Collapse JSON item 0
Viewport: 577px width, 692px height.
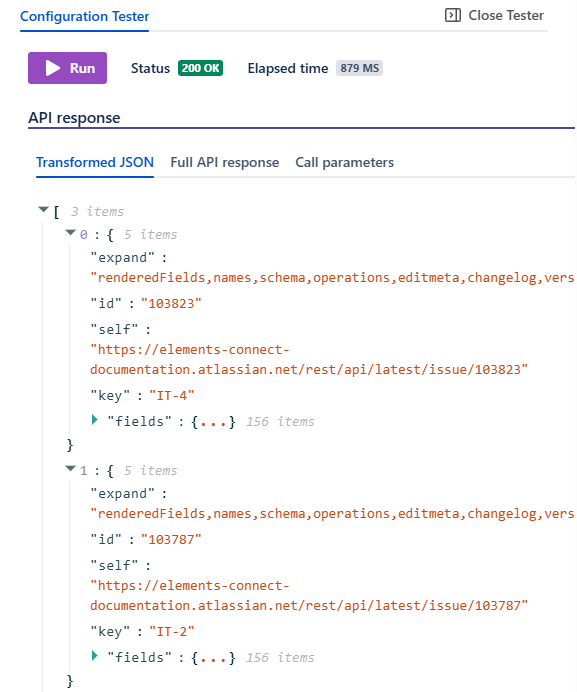point(70,232)
